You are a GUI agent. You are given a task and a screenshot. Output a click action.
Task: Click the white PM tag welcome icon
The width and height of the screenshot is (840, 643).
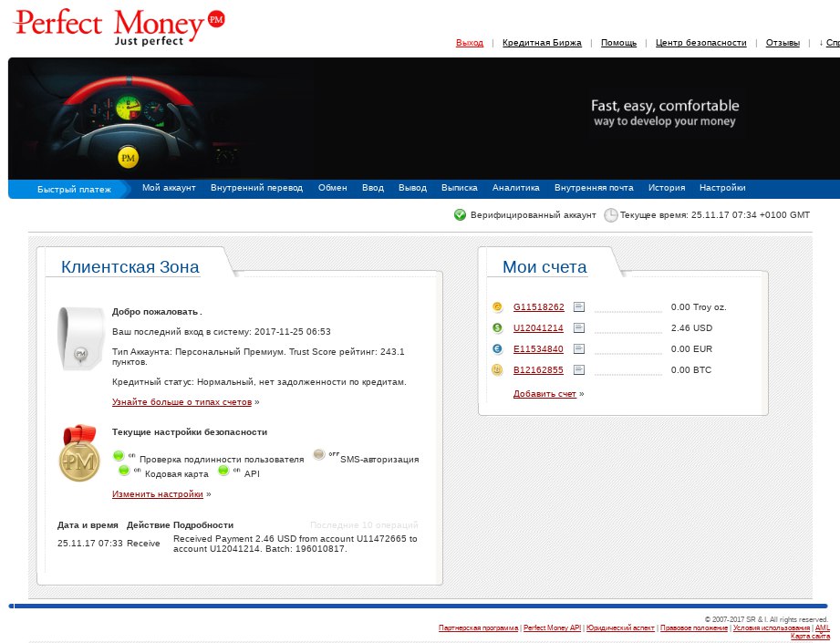[x=80, y=338]
